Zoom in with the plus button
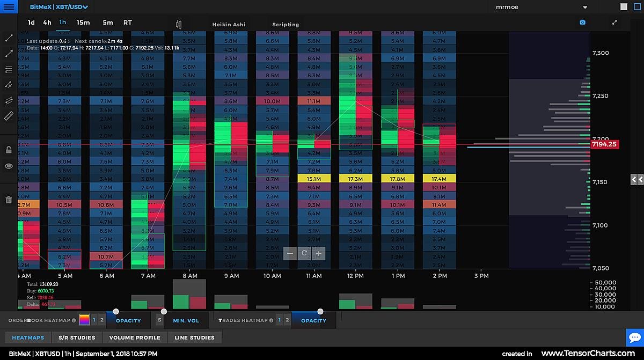 tap(319, 253)
